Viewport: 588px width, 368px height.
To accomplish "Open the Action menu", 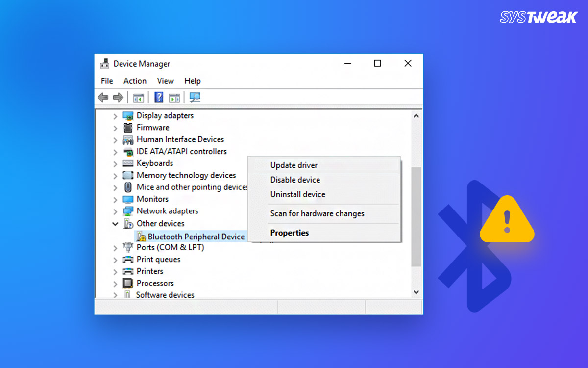I will coord(135,81).
